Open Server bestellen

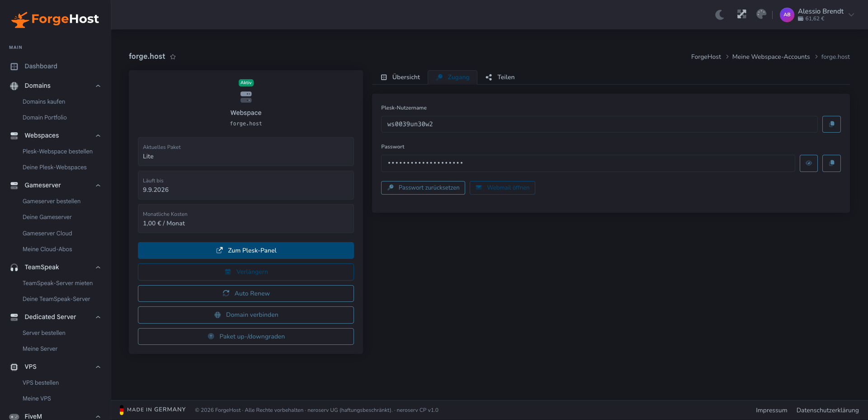[44, 333]
